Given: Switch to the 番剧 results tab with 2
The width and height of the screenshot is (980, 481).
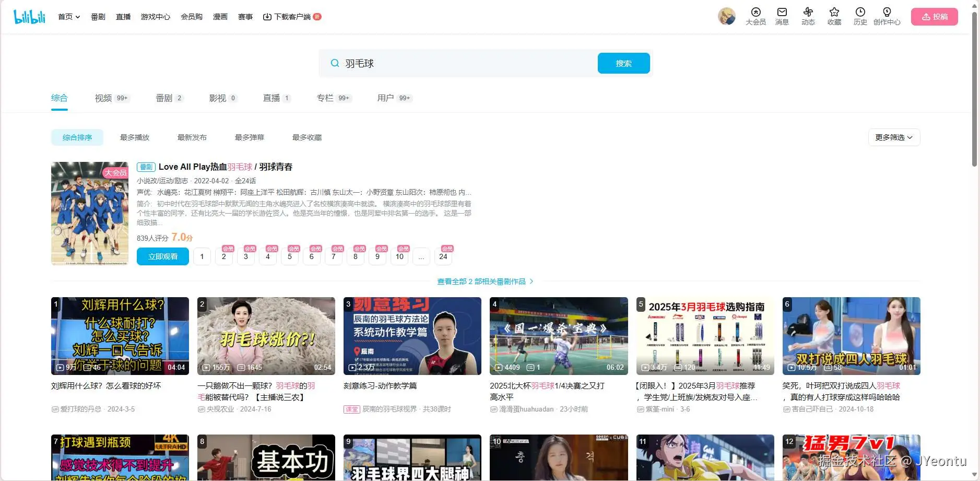Looking at the screenshot, I should click(x=170, y=98).
